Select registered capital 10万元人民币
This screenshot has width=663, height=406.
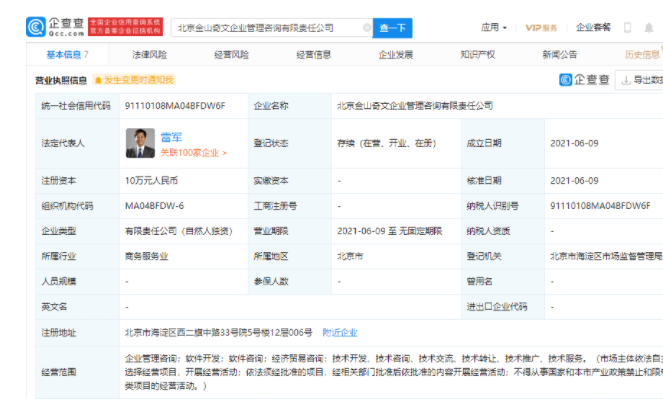(x=151, y=181)
